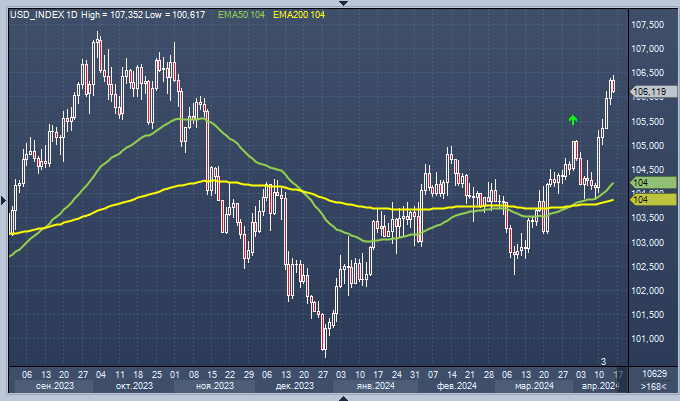Screen dimensions: 680x401
Task: Select the янв.2024 month on time axis
Action: [376, 386]
